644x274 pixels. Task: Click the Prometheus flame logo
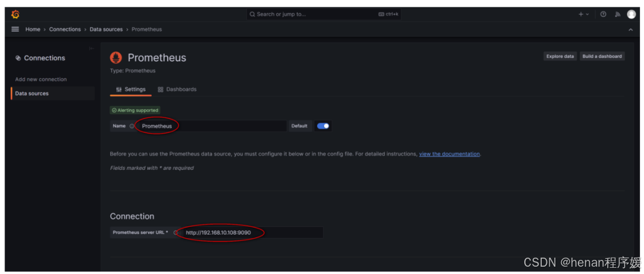point(116,58)
